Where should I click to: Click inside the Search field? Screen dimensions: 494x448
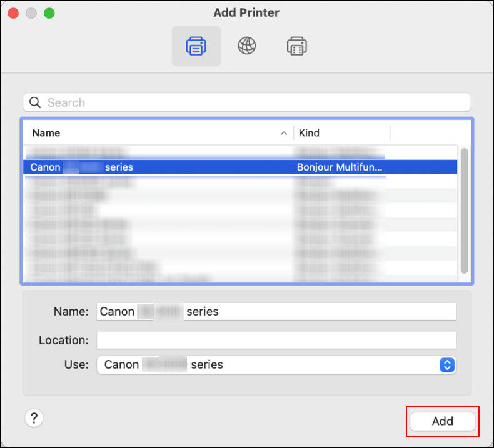(246, 102)
